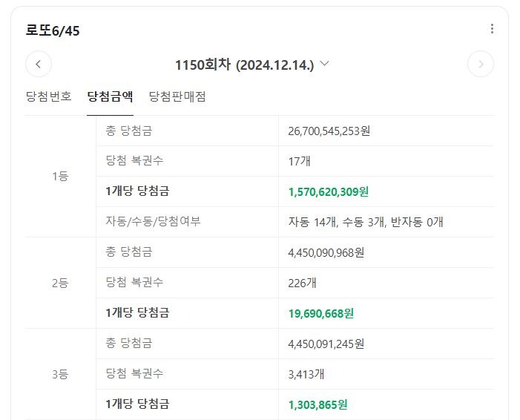
Task: Click the 2등 winning ticket count 226개
Action: coord(303,283)
